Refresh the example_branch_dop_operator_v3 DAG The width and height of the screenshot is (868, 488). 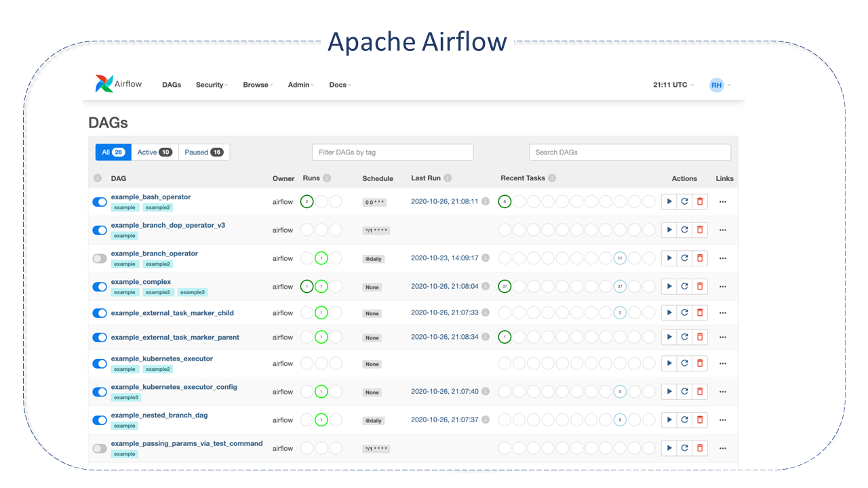pos(685,230)
